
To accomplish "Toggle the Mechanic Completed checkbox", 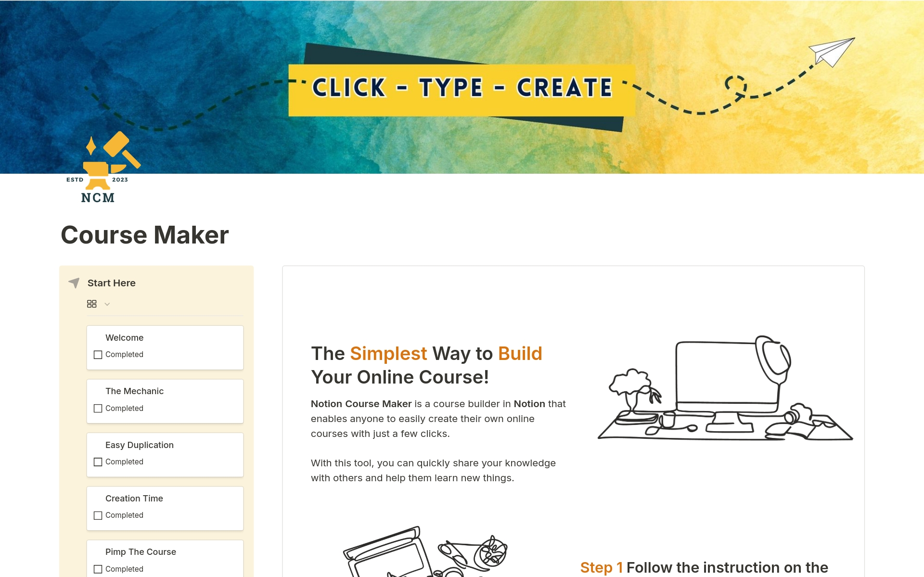I will [x=97, y=408].
